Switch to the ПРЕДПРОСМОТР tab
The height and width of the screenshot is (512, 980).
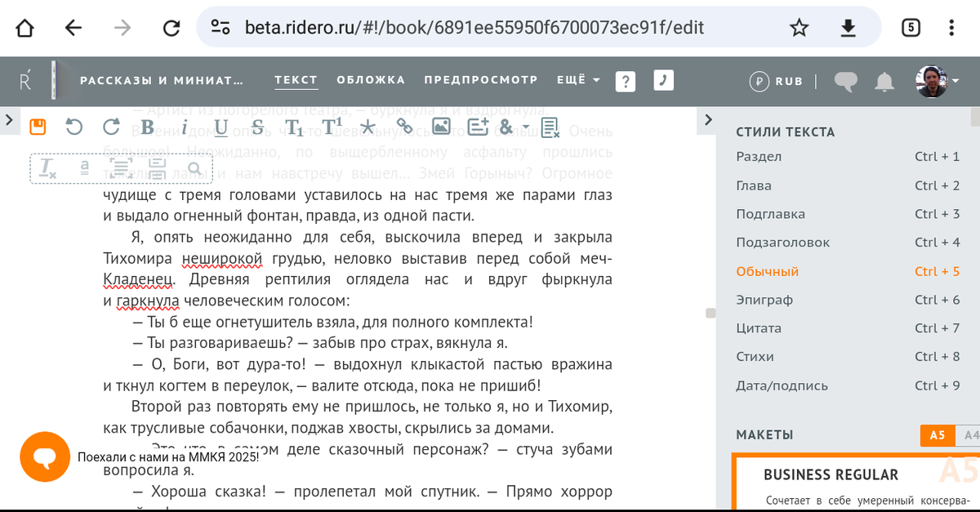[481, 80]
